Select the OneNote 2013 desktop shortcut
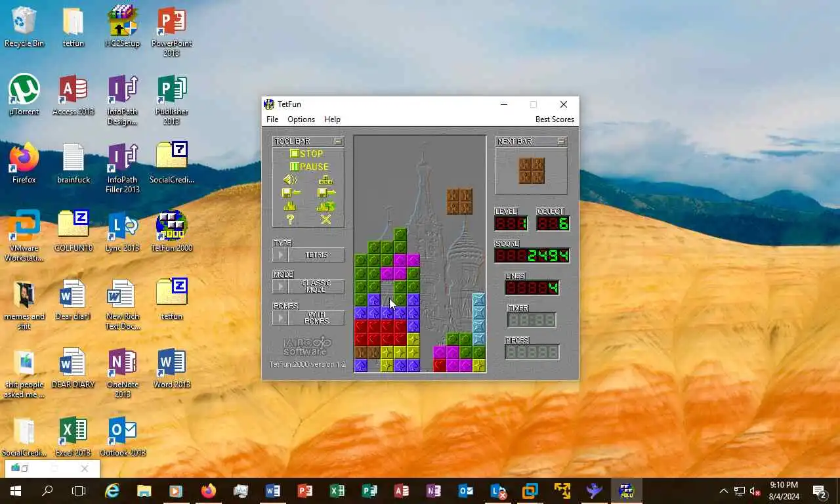This screenshot has height=504, width=840. point(123,373)
